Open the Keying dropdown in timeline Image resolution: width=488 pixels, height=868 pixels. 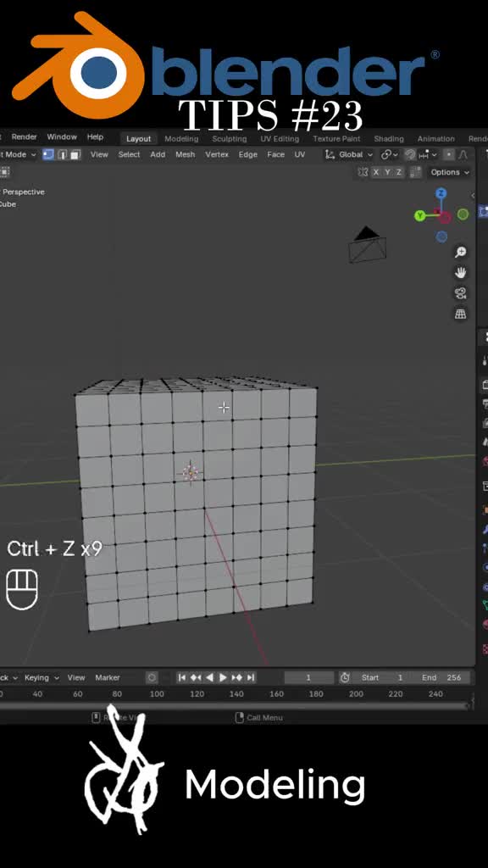coord(42,677)
